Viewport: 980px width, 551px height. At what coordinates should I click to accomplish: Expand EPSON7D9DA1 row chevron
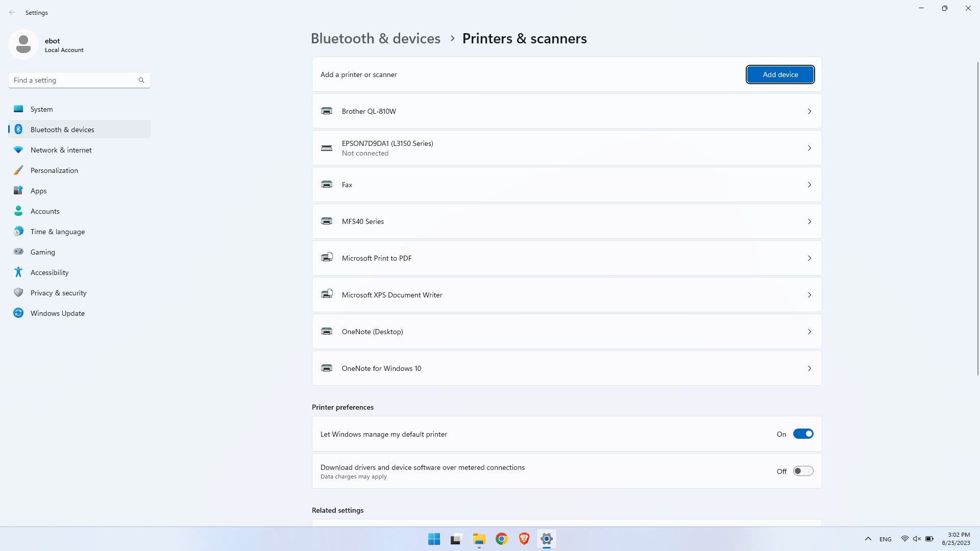point(810,148)
